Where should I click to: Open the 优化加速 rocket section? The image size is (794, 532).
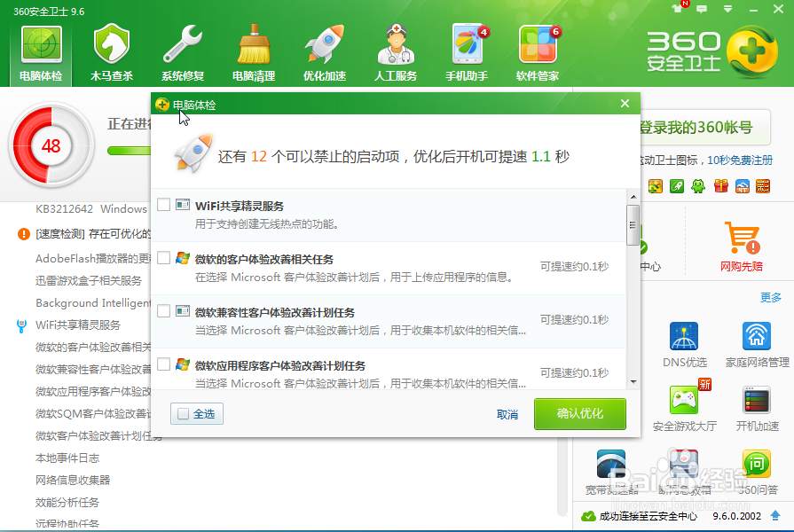click(x=325, y=53)
